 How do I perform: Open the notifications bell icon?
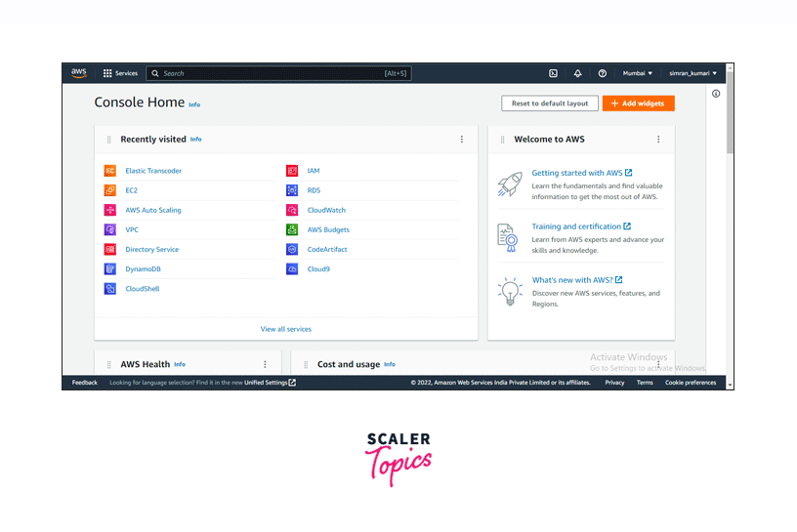point(577,73)
